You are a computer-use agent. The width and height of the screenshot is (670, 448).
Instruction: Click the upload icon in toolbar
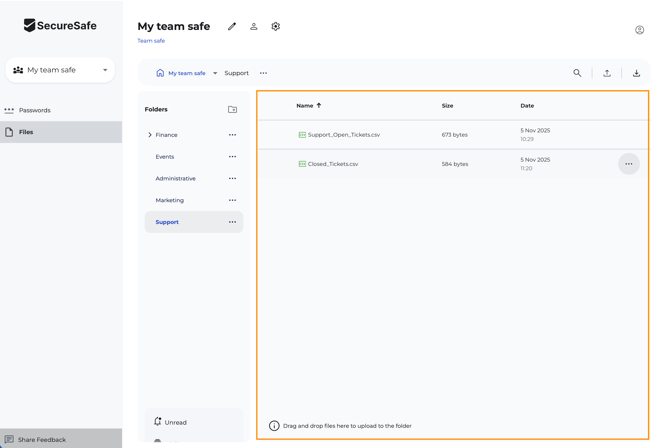(x=607, y=73)
